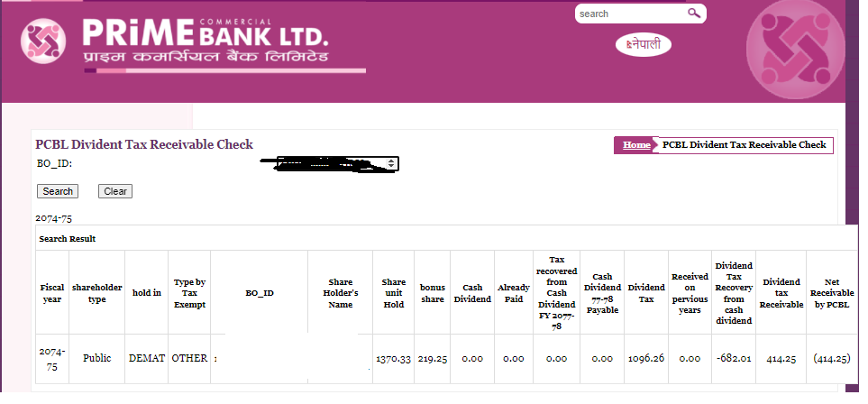This screenshot has width=868, height=404.
Task: Click the Dividend Tax amount 1096.26
Action: [x=645, y=359]
